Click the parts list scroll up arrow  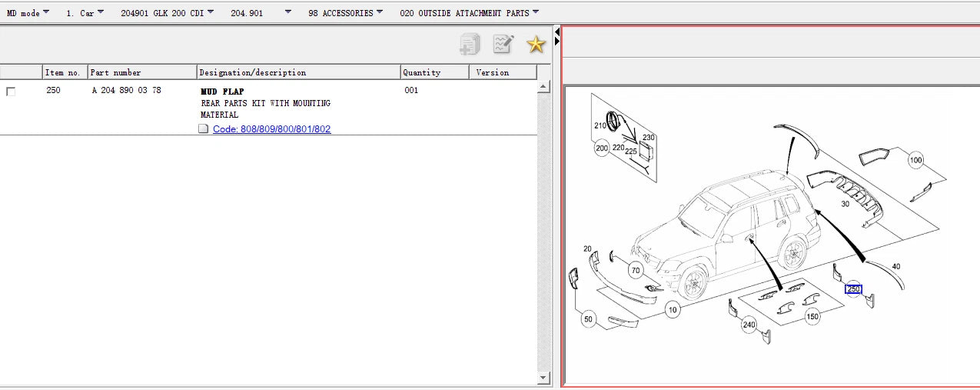coord(544,86)
